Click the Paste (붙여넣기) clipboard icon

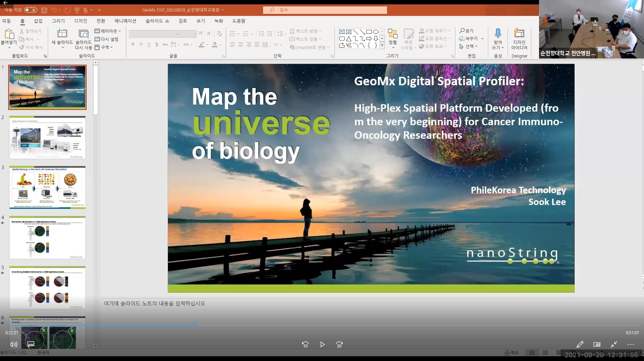pyautogui.click(x=9, y=34)
